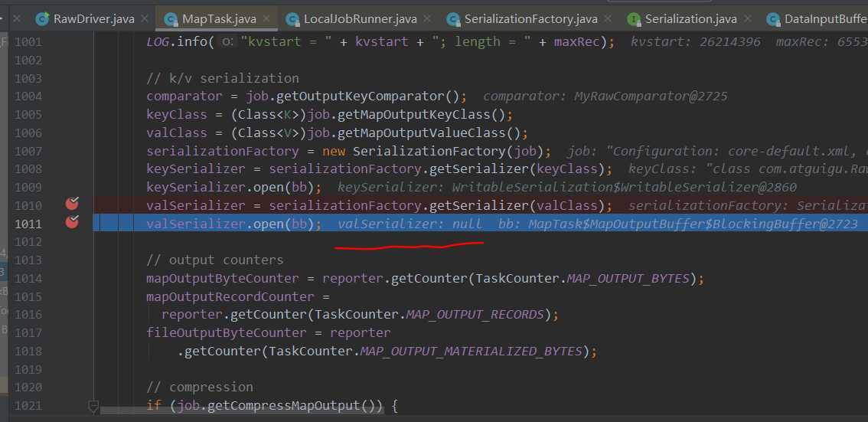Open the LocalJobRunner.java tab
This screenshot has width=868, height=422.
coord(361,19)
